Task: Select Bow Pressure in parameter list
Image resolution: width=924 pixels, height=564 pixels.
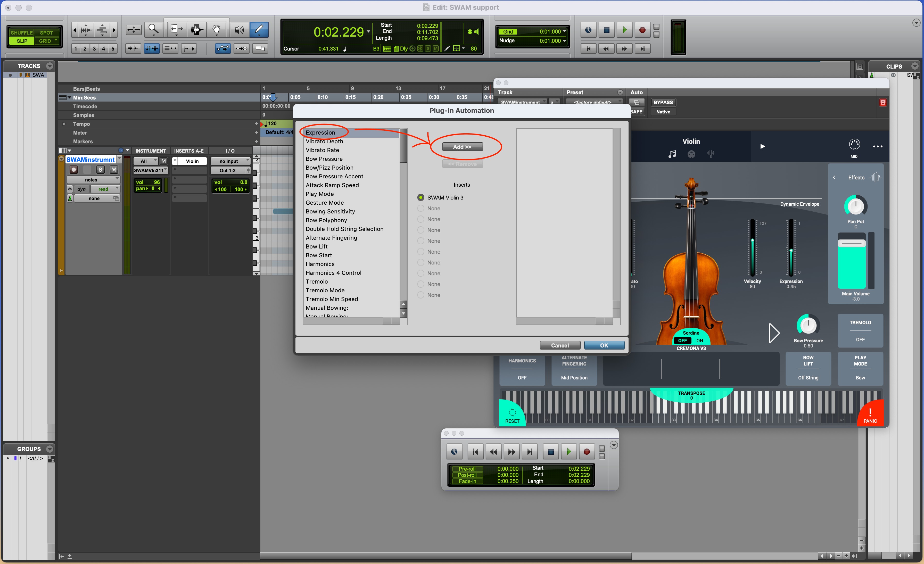Action: tap(324, 159)
